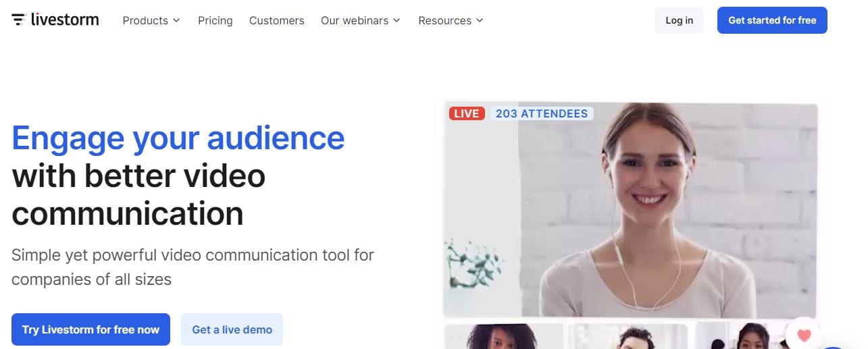Click the 'Engage your audience' heading
Viewport: 868px width, 349px height.
[x=178, y=138]
